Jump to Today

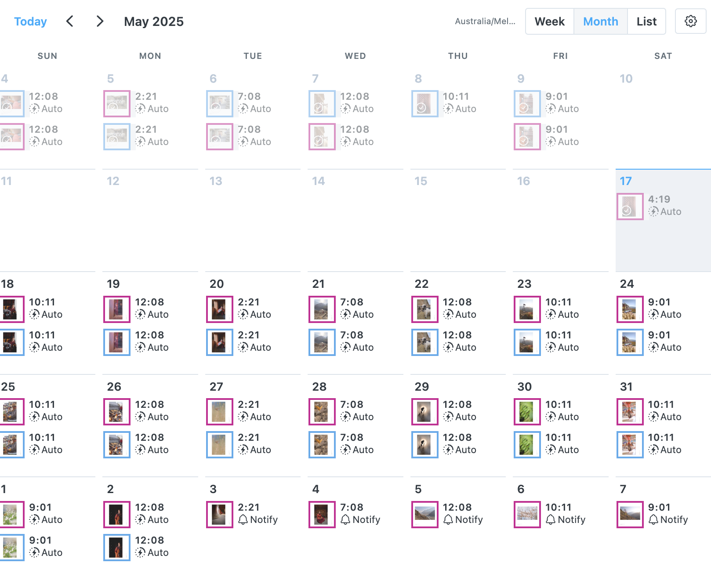point(30,21)
